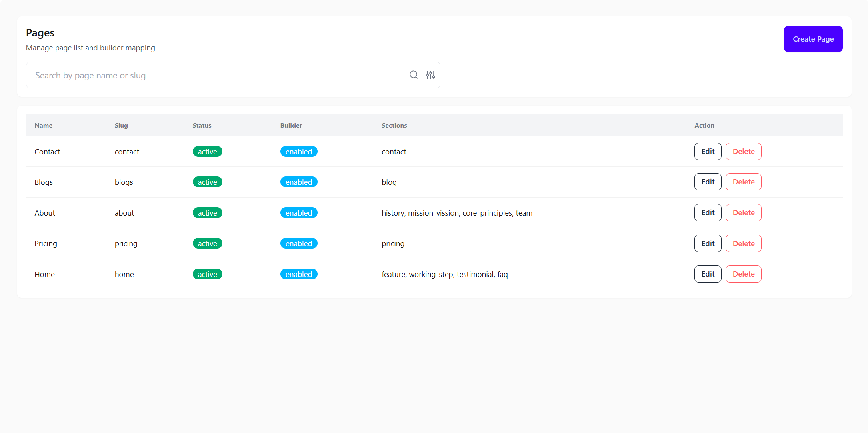Screen dimensions: 868x433
Task: Click the 'about' slug cell
Action: pyautogui.click(x=124, y=213)
